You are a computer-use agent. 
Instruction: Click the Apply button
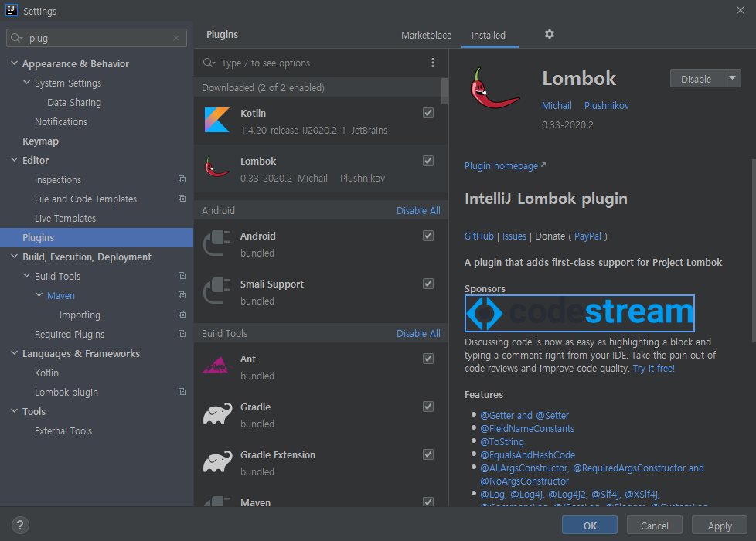coord(720,525)
